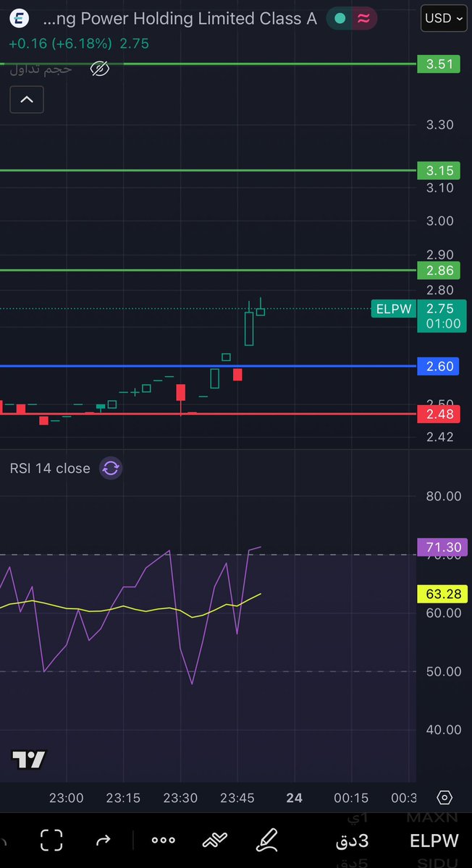Select the drawing pencil tool
Image resolution: width=472 pixels, height=868 pixels.
268,840
